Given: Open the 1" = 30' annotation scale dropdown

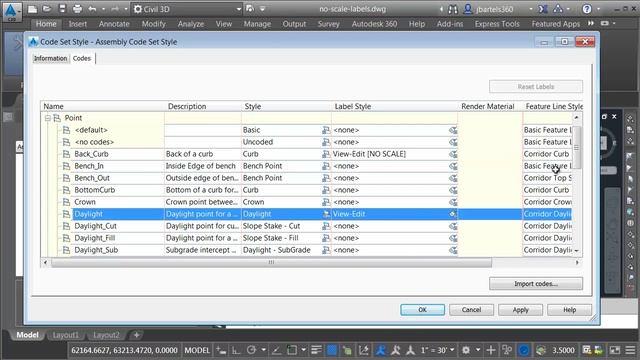Looking at the screenshot, I should [437, 350].
